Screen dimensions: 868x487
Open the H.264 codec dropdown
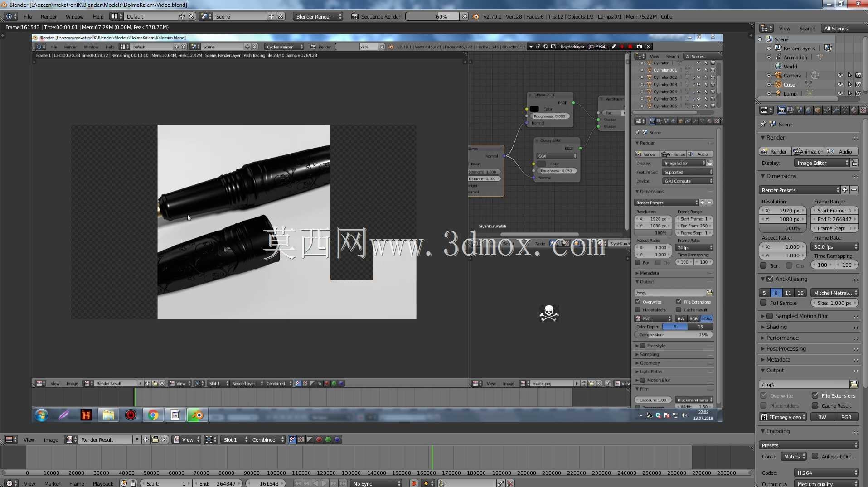point(827,473)
